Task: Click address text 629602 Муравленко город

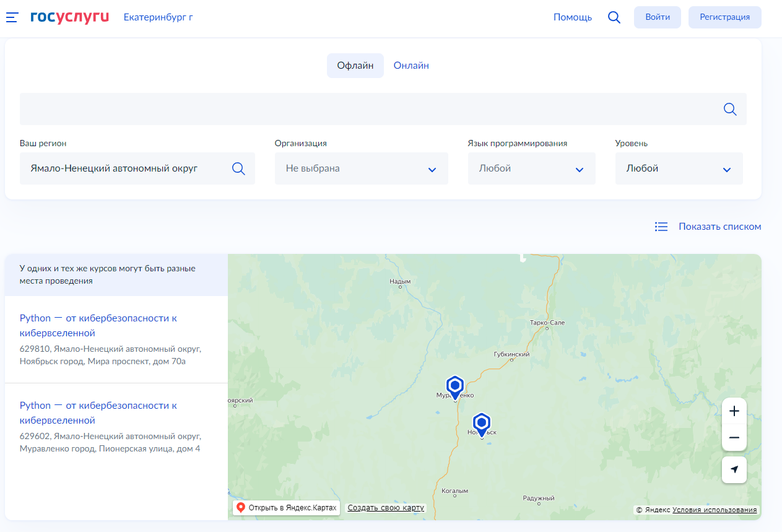Action: tap(110, 442)
